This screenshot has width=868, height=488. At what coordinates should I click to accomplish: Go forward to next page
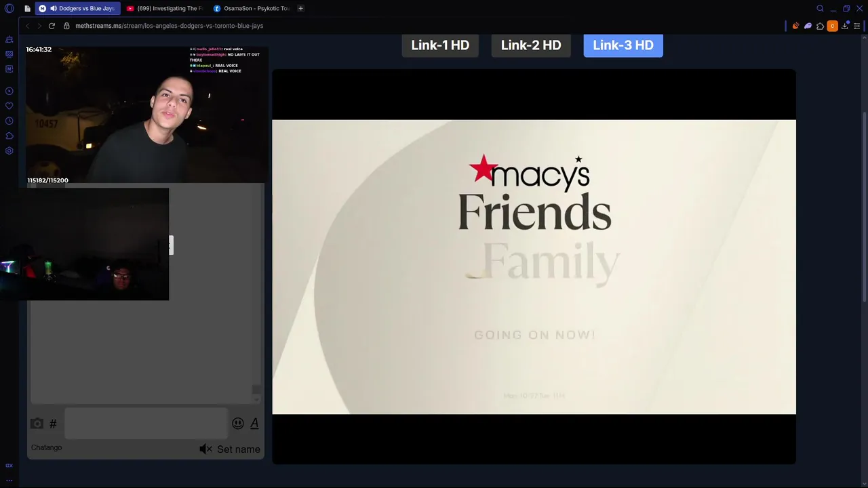(39, 26)
